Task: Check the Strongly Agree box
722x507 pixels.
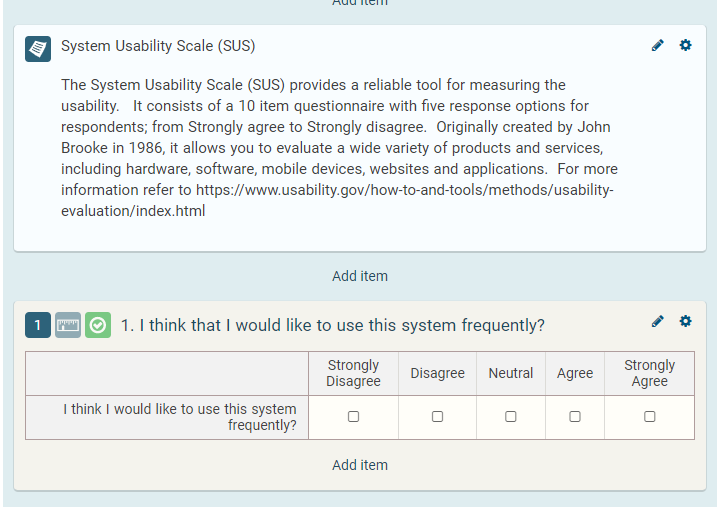Action: tap(649, 417)
